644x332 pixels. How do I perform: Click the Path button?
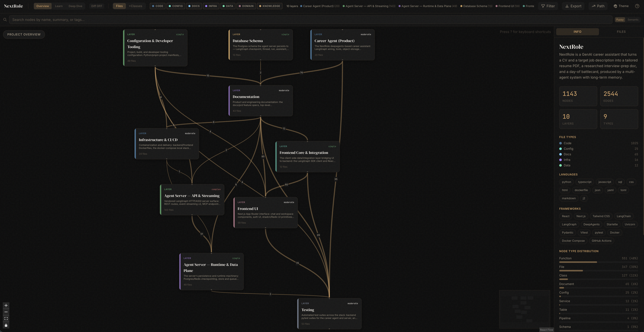click(598, 6)
